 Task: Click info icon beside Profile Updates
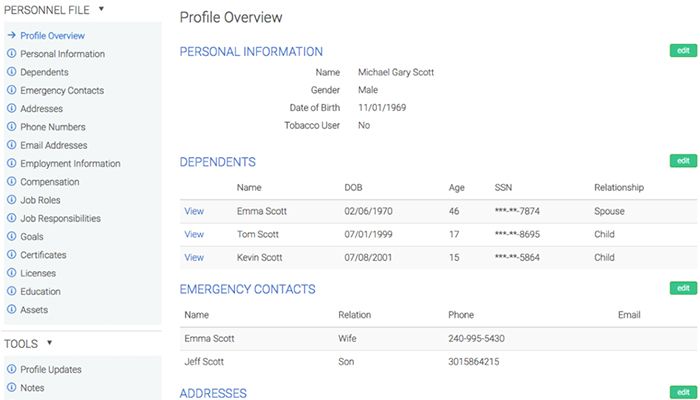pos(12,369)
